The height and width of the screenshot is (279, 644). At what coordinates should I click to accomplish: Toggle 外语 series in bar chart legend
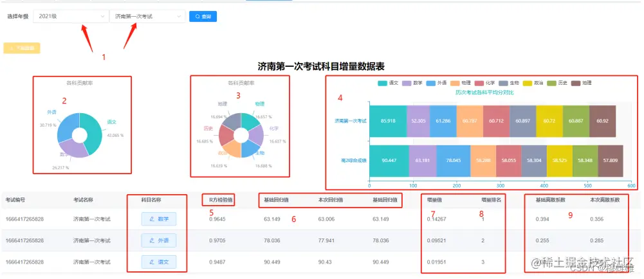[437, 83]
